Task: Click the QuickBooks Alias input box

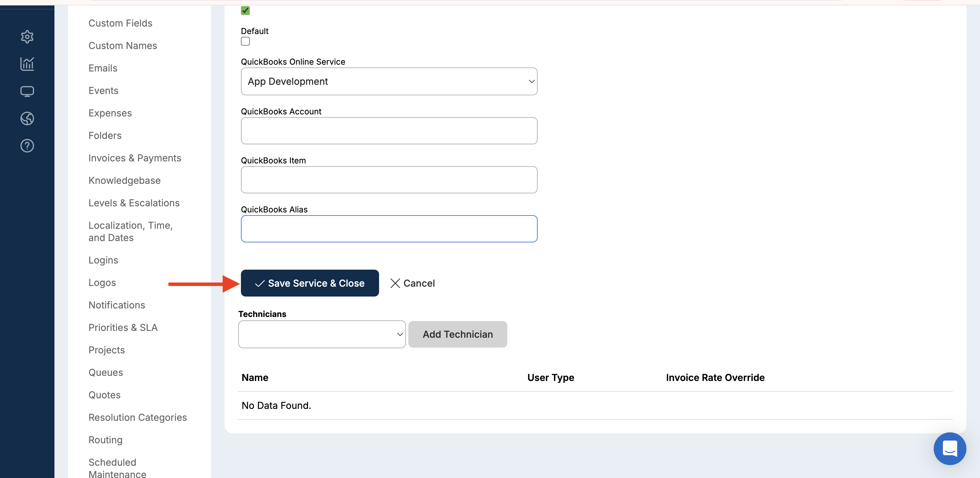Action: [389, 229]
